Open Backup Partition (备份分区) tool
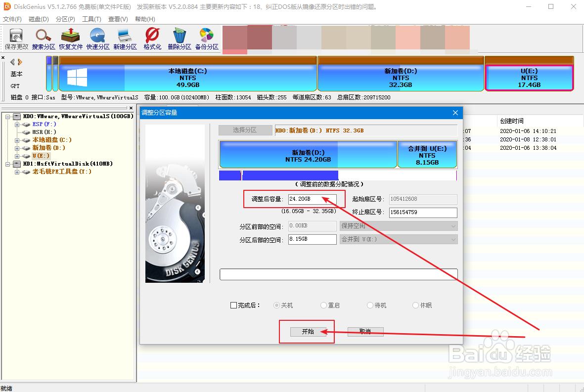Screen dimensions: 584x392 pyautogui.click(x=207, y=39)
